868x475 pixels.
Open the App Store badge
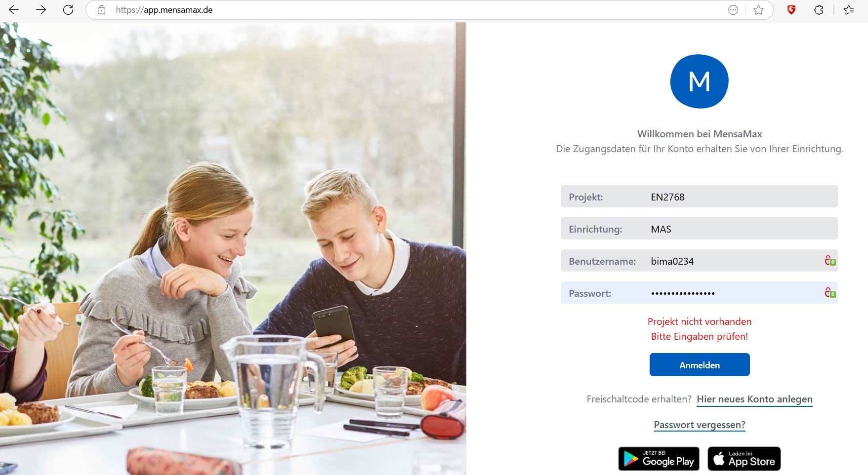pos(744,459)
